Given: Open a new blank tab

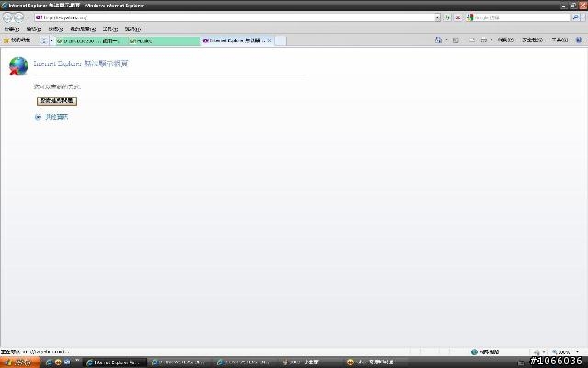Looking at the screenshot, I should tap(280, 40).
